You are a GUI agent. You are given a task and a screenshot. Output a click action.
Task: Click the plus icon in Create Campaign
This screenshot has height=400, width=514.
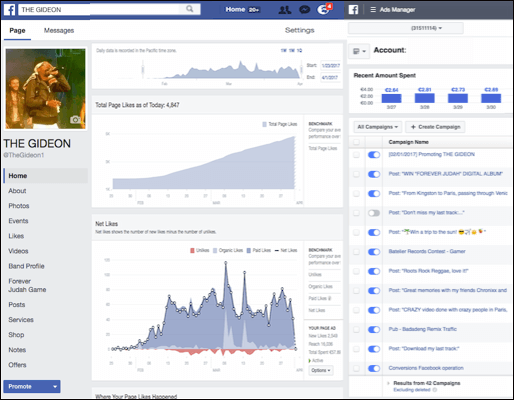[x=413, y=127]
